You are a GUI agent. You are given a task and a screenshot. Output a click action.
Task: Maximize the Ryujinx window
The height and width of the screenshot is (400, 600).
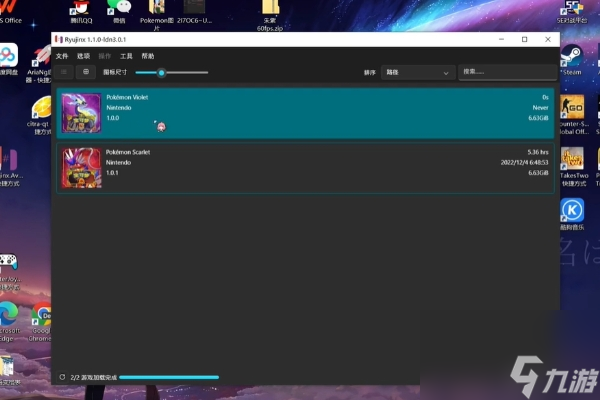pos(525,39)
